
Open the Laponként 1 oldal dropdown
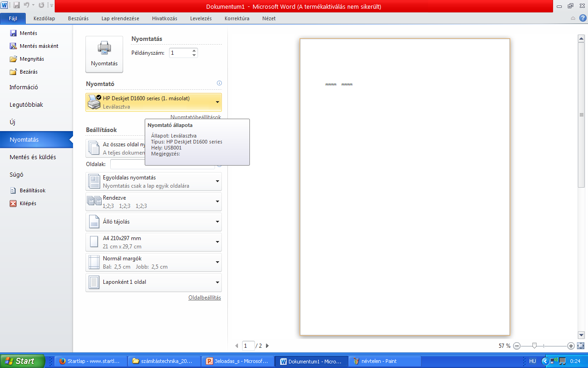pos(153,282)
